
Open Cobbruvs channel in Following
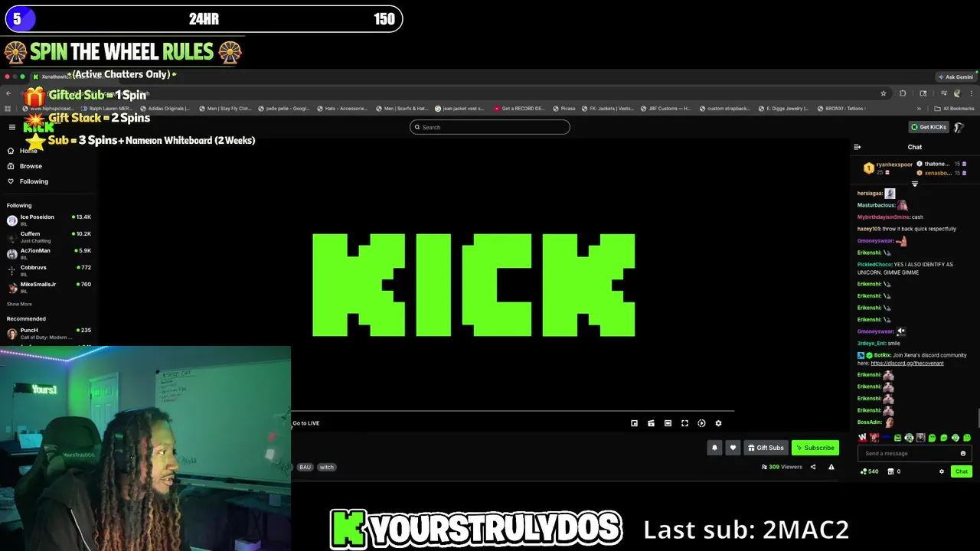click(48, 270)
